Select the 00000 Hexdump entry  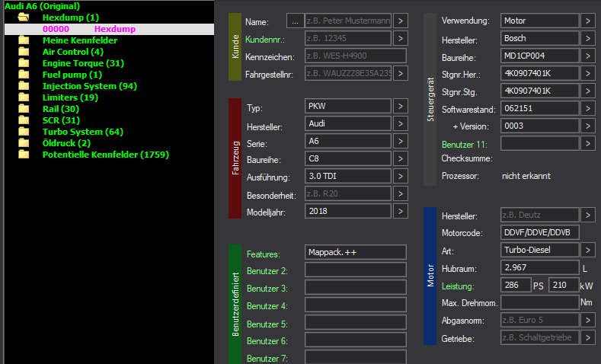click(x=109, y=29)
